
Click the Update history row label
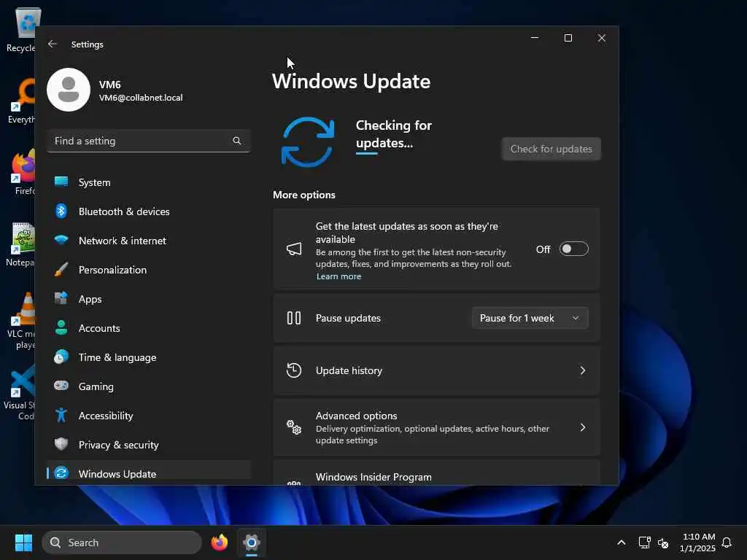tap(349, 370)
